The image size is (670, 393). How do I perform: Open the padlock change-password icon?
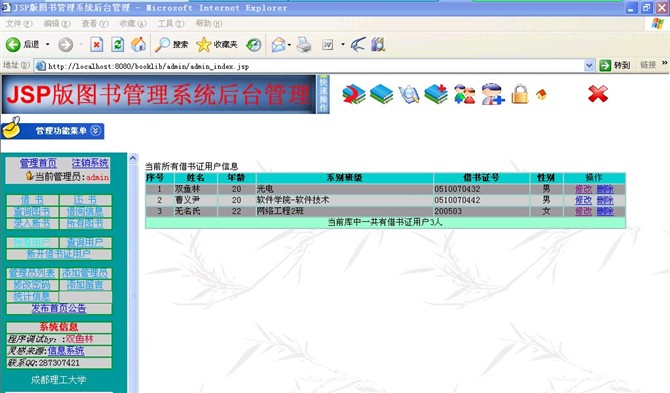pyautogui.click(x=520, y=94)
